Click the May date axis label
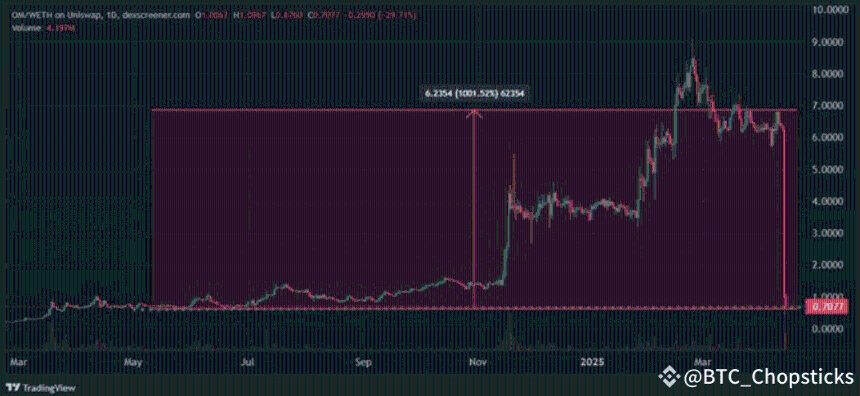The width and height of the screenshot is (860, 396). tap(134, 363)
